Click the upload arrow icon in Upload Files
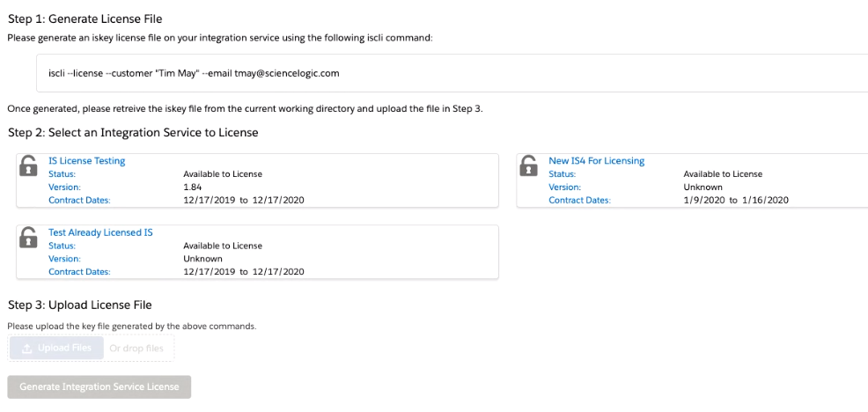This screenshot has height=412, width=868. tap(27, 349)
